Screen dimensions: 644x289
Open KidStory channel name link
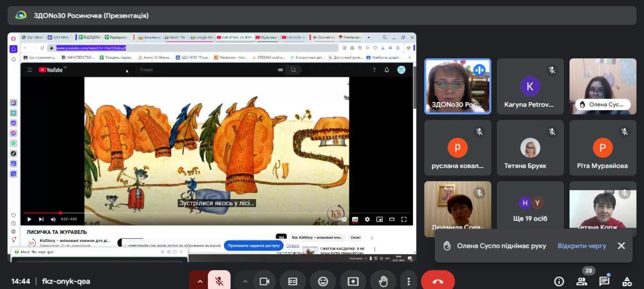(x=74, y=241)
